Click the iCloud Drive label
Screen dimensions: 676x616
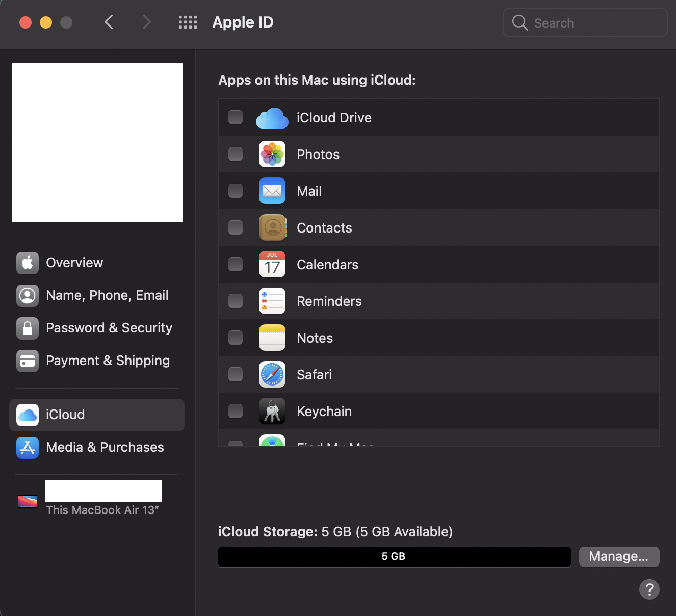point(334,118)
